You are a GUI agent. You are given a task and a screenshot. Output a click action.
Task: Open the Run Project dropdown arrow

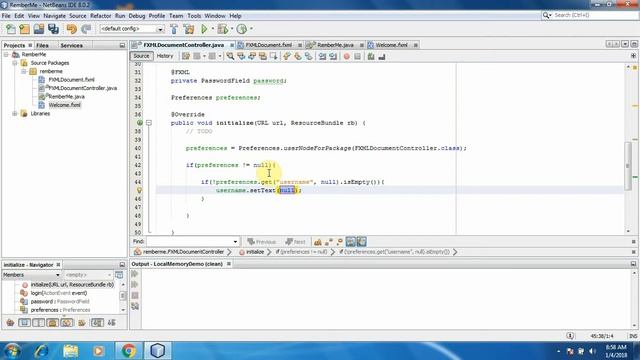212,29
